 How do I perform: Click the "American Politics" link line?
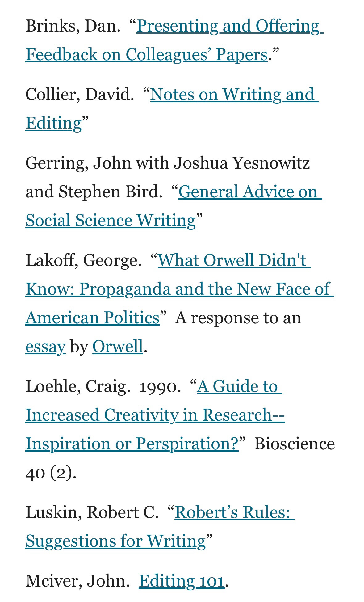point(93,318)
